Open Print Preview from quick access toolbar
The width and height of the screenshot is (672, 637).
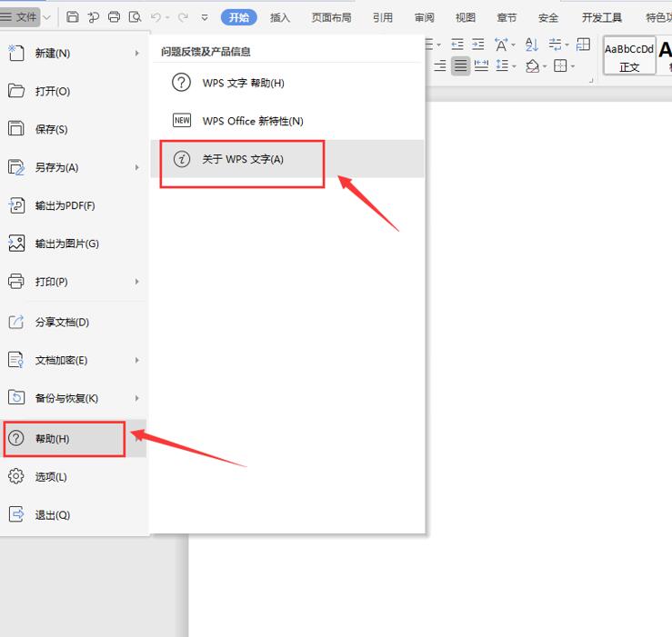135,17
